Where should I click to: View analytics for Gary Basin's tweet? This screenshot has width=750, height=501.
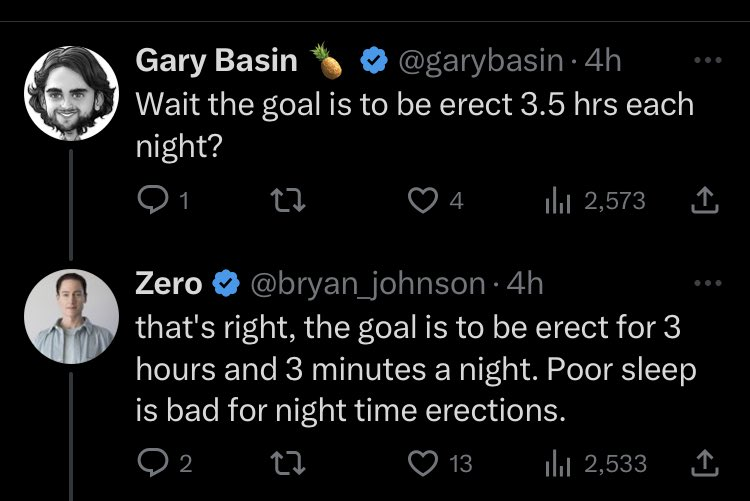coord(556,202)
